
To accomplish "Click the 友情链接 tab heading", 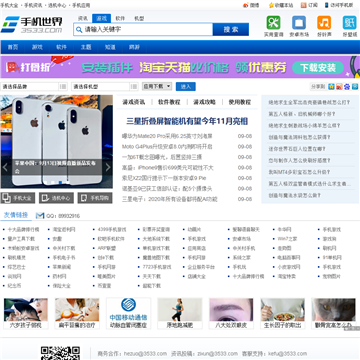I will click(x=16, y=215).
